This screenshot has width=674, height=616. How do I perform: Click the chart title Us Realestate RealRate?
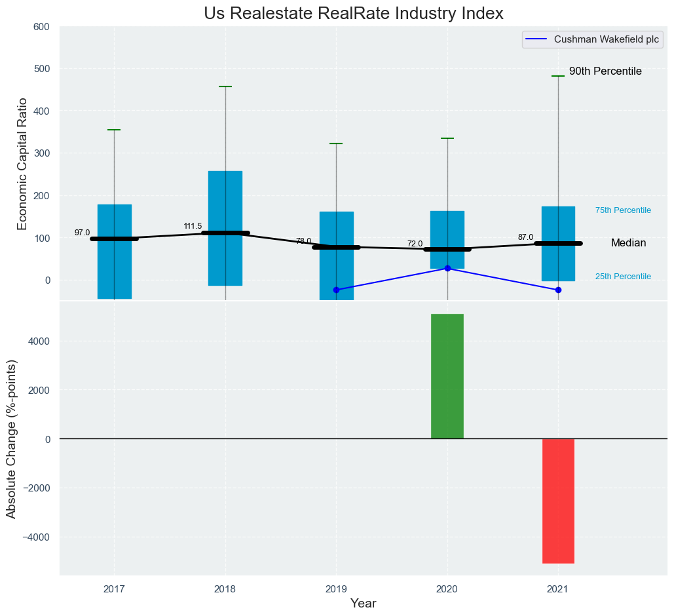click(354, 13)
